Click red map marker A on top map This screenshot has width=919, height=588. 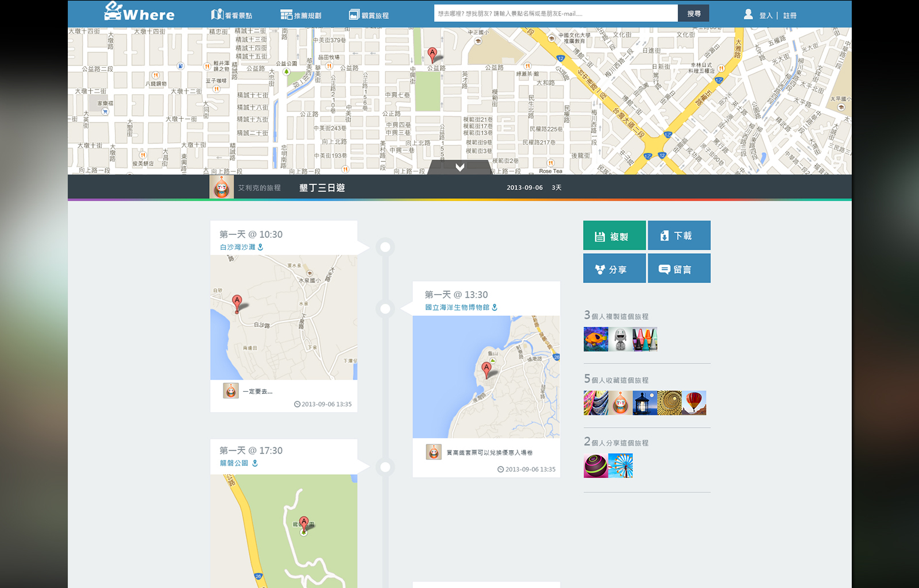[x=433, y=55]
